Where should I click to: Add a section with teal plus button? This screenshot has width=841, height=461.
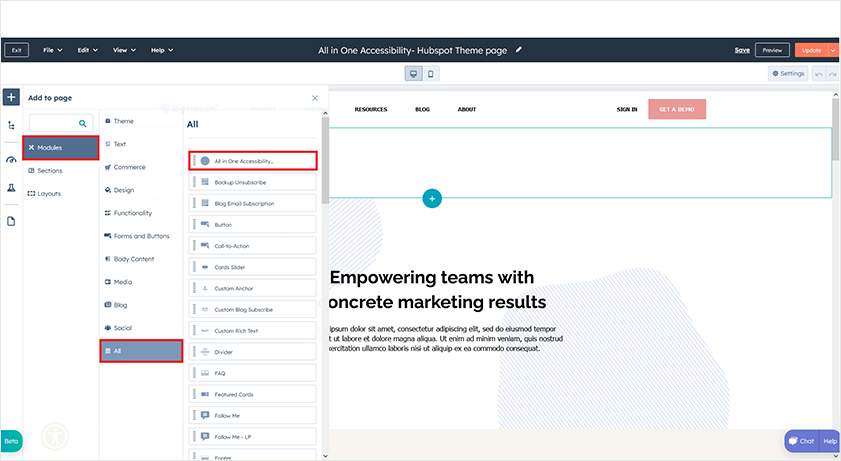click(x=432, y=198)
